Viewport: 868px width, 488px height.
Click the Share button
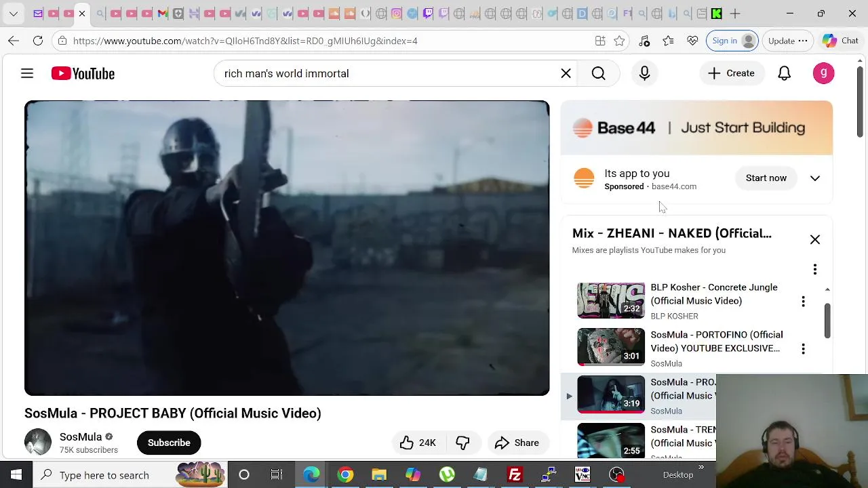(517, 443)
